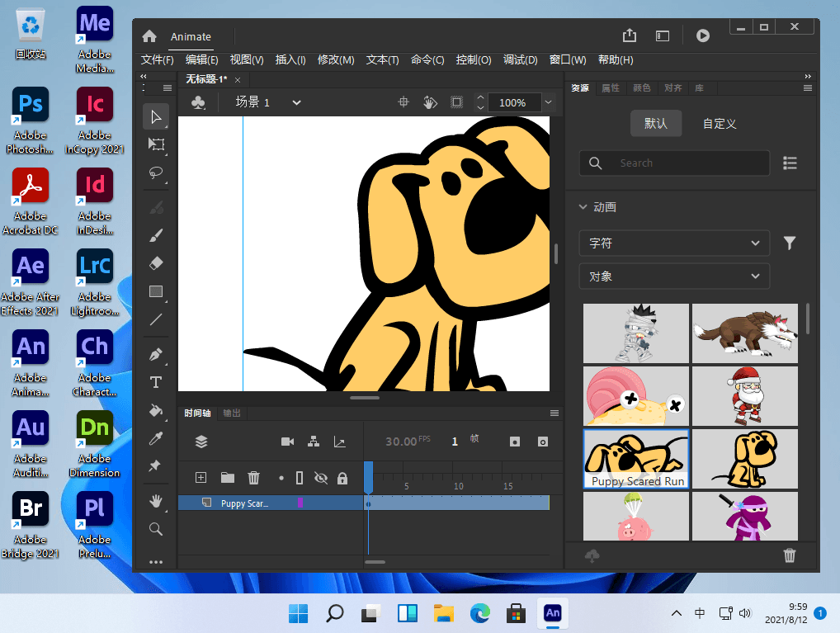Toggle the assets filter funnel icon

[790, 243]
